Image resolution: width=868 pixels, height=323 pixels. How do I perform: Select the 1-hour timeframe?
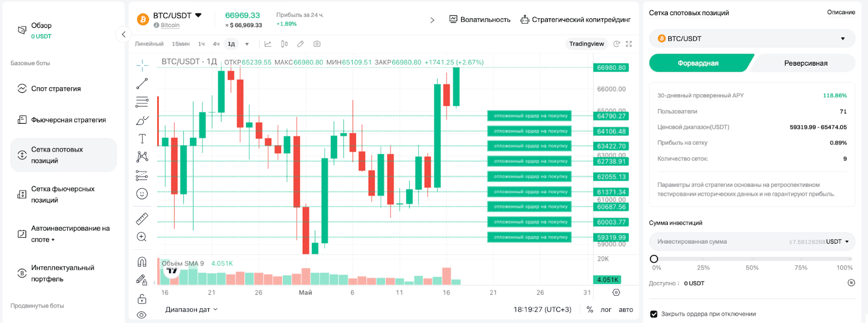201,44
